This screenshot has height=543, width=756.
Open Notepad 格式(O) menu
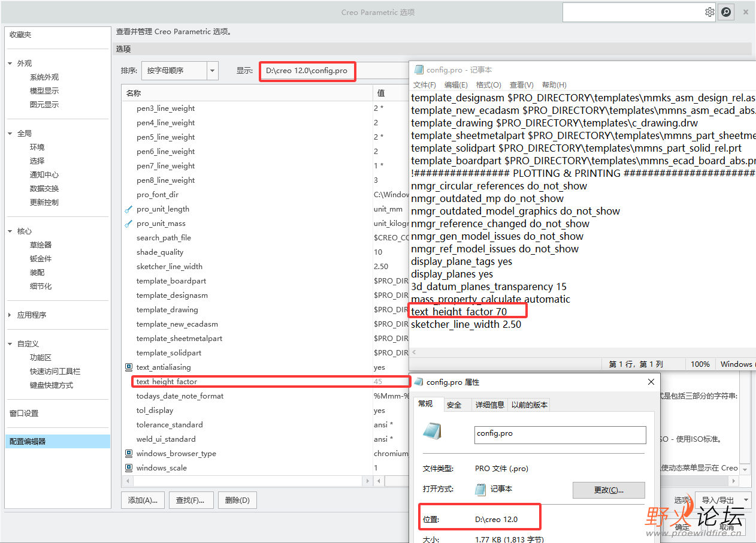coord(488,85)
